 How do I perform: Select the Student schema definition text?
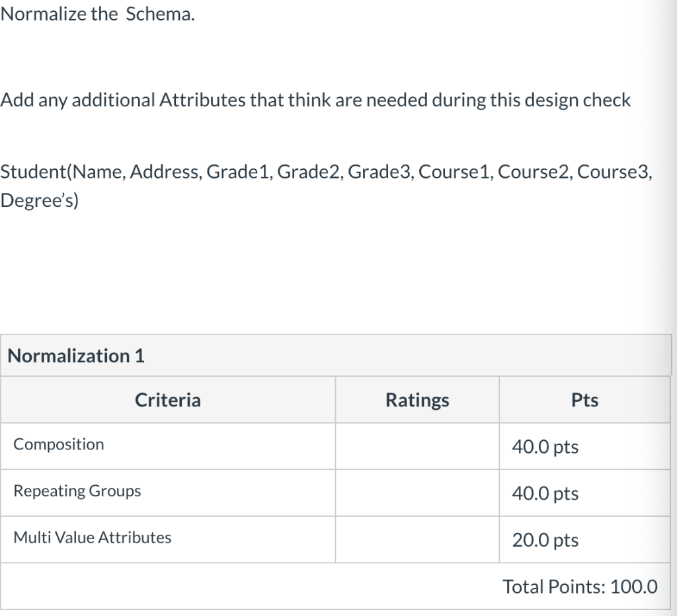(327, 173)
